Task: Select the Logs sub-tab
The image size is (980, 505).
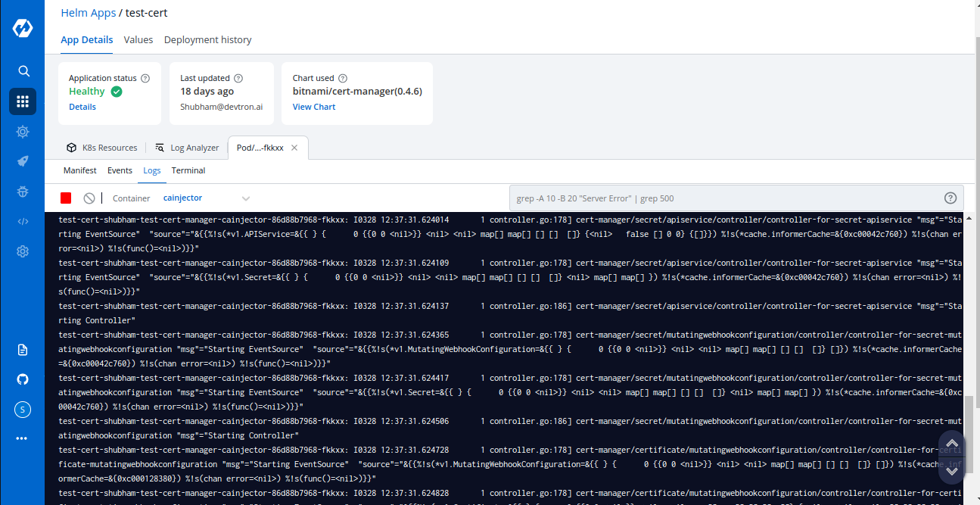Action: click(152, 170)
